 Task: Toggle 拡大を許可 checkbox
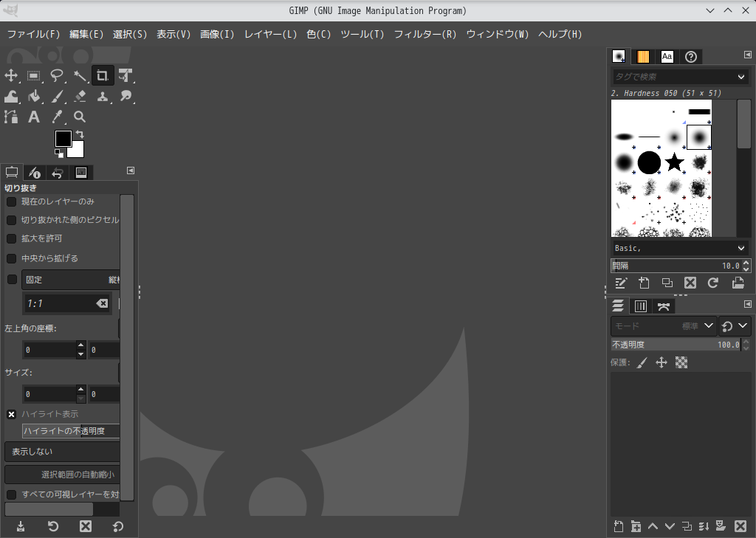(12, 238)
